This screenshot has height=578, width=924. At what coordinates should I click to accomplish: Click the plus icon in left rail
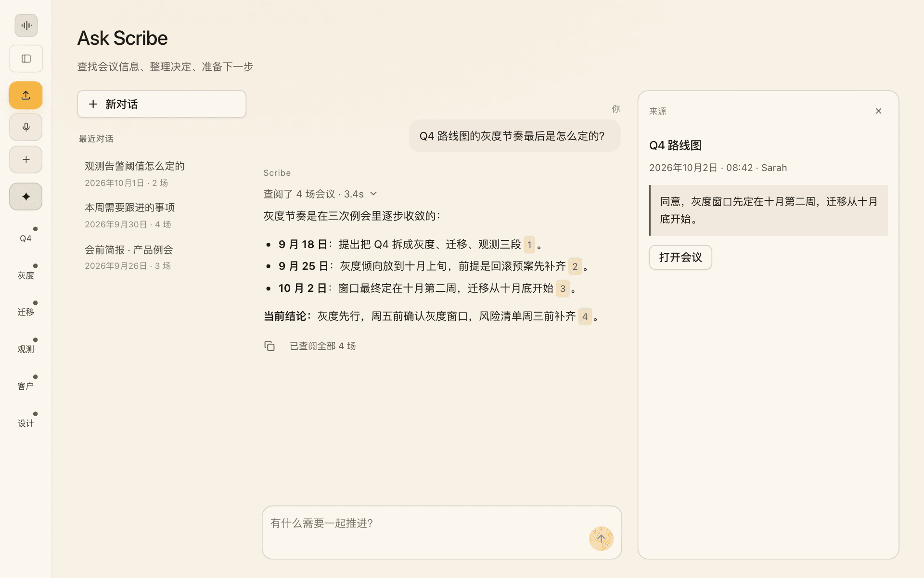pyautogui.click(x=26, y=159)
